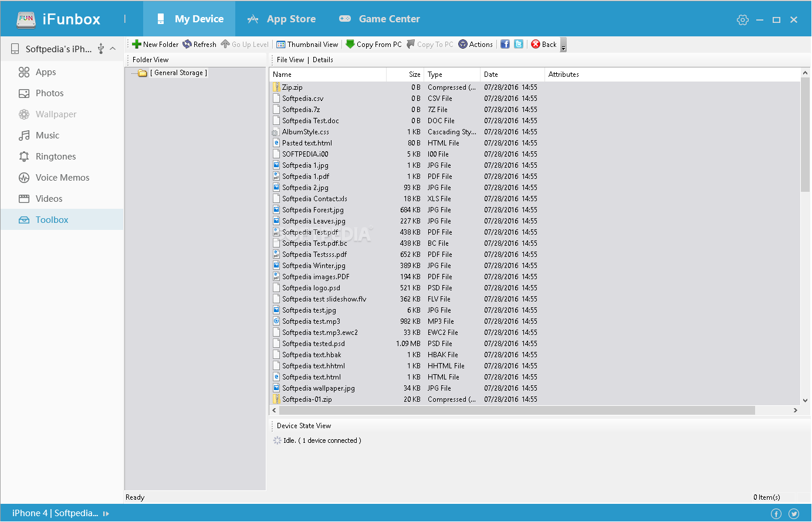Select the file Softpedia.csv
Screen dimensions: 812x522
tap(303, 99)
